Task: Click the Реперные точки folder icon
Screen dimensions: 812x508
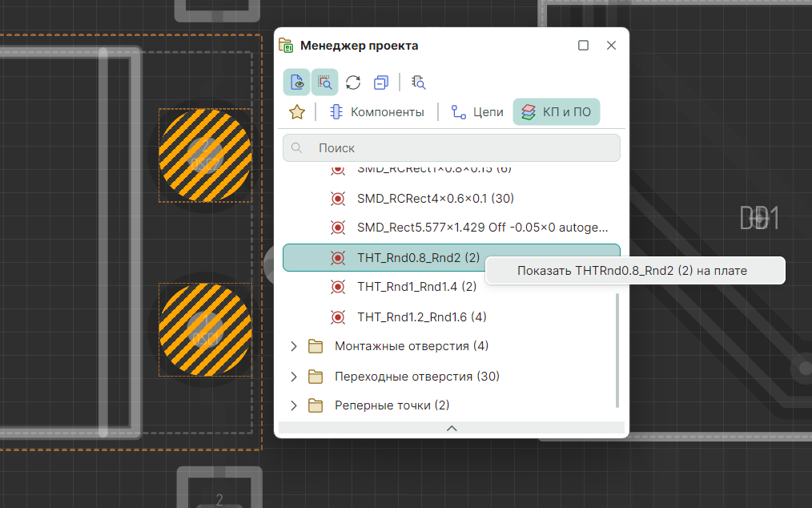Action: tap(316, 405)
